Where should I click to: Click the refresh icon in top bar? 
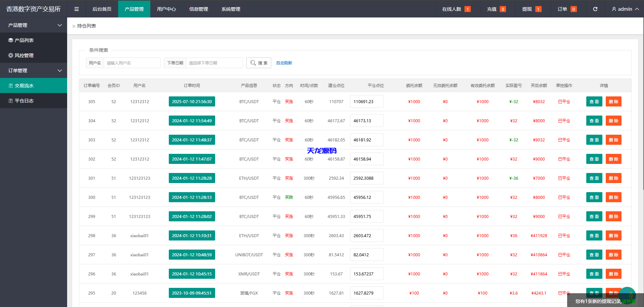click(595, 9)
